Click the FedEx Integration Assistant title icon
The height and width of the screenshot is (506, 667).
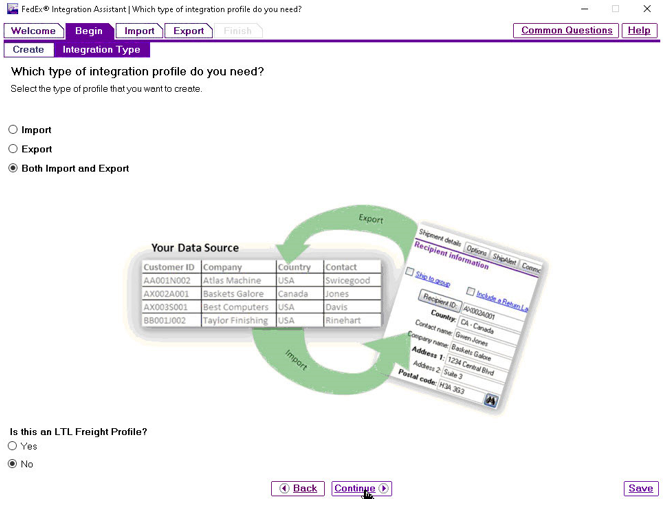(x=13, y=9)
